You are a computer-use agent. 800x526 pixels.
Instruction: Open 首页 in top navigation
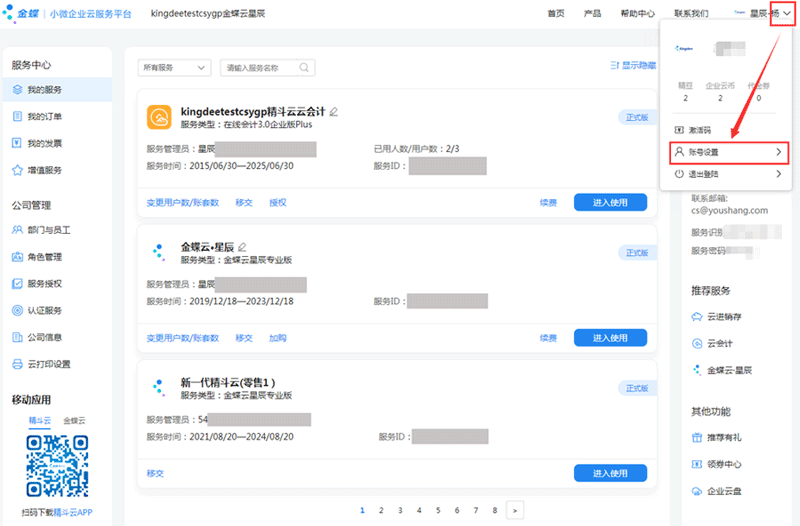coord(556,13)
